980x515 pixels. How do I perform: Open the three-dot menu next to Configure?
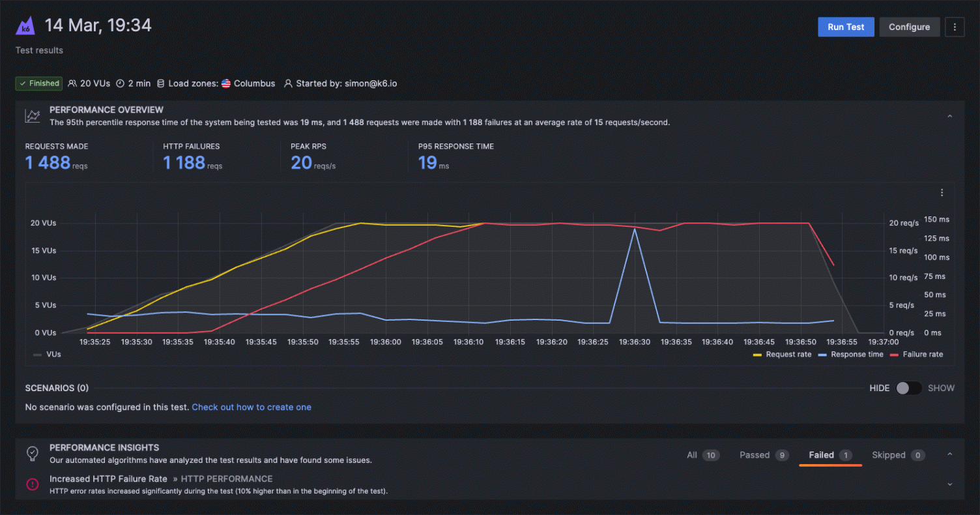coord(955,27)
